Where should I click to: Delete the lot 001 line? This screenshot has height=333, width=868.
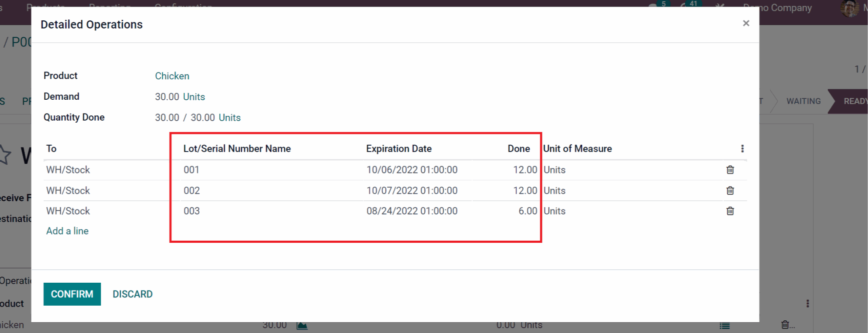[730, 170]
